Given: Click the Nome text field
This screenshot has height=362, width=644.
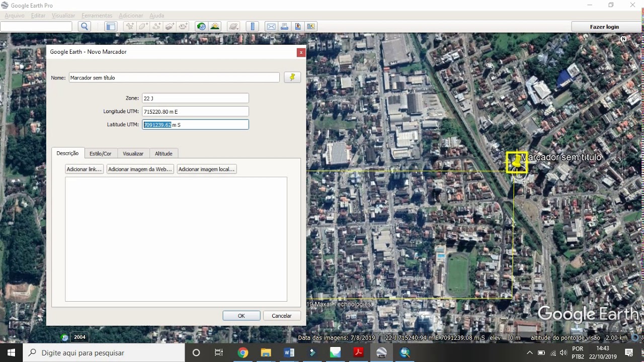Looking at the screenshot, I should point(174,77).
